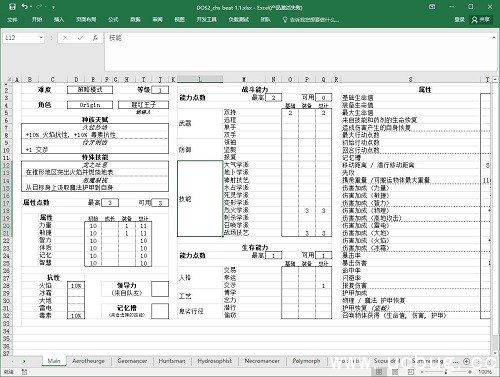Screen dimensions: 500x377
Task: Switch to the Huntsman sheet tab
Action: (172, 361)
